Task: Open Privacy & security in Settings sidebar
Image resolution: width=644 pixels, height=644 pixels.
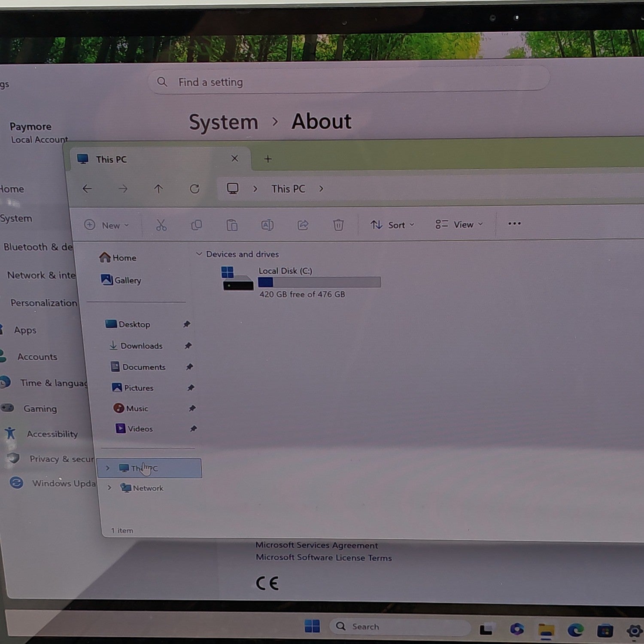Action: point(61,459)
